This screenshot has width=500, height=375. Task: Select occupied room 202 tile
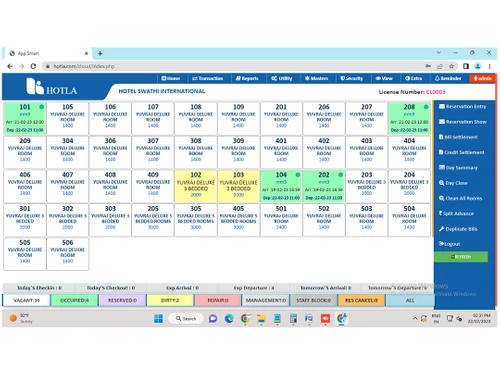tap(324, 186)
